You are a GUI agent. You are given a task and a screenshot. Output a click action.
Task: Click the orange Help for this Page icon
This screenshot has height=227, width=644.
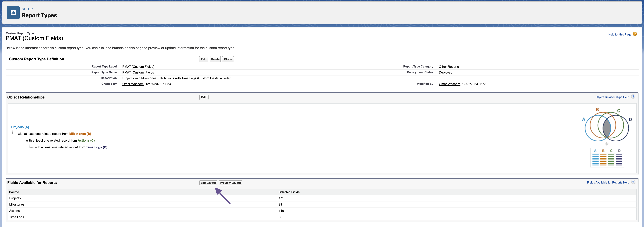click(x=635, y=34)
